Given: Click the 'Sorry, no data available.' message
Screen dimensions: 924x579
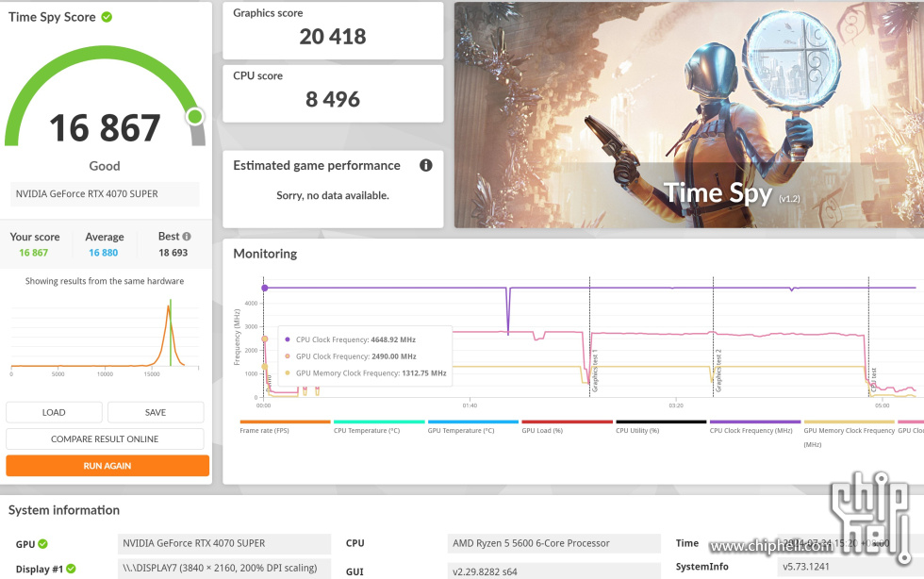Looking at the screenshot, I should tap(332, 196).
